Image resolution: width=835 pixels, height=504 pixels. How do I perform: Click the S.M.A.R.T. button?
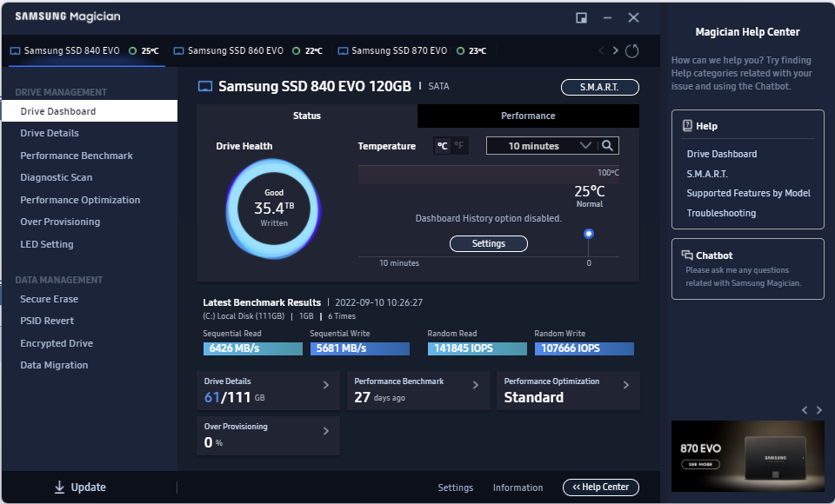599,87
